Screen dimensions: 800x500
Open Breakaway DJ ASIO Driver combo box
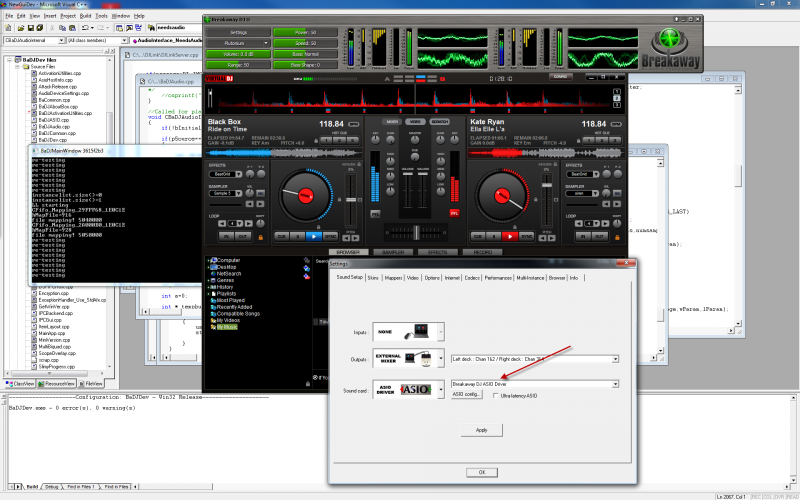[535, 384]
